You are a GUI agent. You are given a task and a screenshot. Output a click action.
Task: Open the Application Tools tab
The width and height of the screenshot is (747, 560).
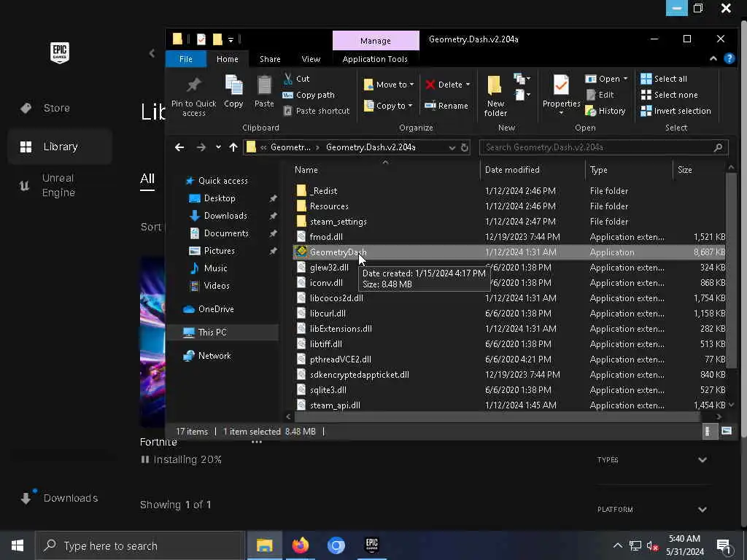click(x=375, y=59)
